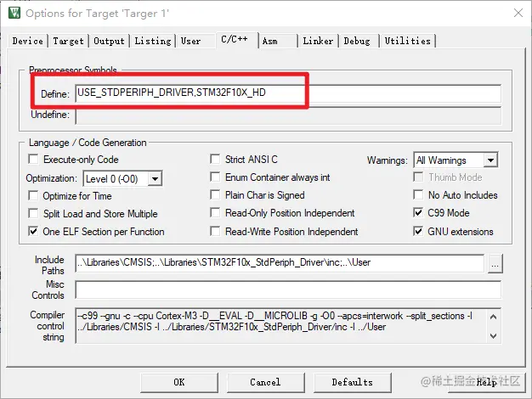Screen dimensions: 532x399
Task: Click the Cancel button
Action: point(265,382)
